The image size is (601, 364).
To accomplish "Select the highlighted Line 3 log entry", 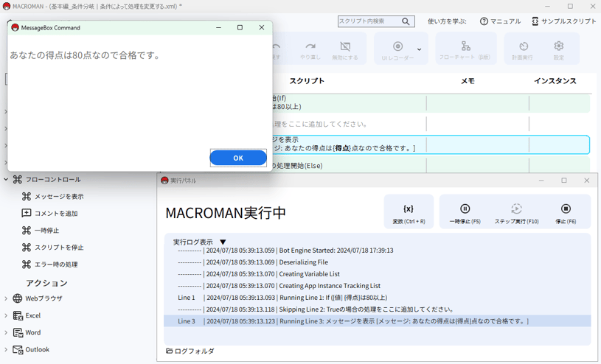I will pyautogui.click(x=377, y=321).
